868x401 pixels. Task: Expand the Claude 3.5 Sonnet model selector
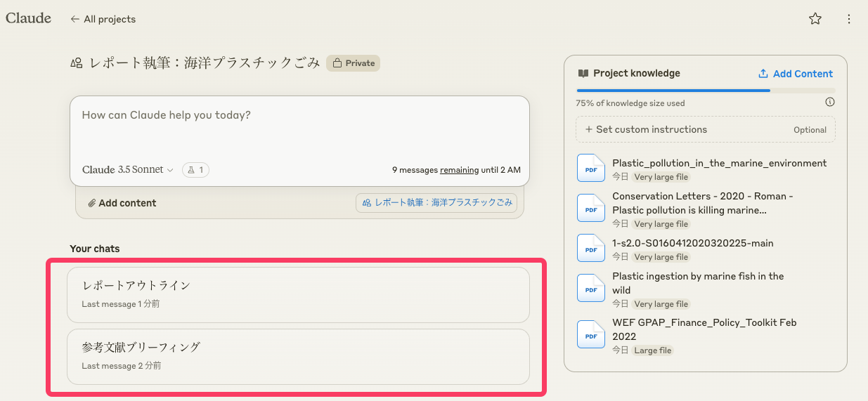[127, 169]
